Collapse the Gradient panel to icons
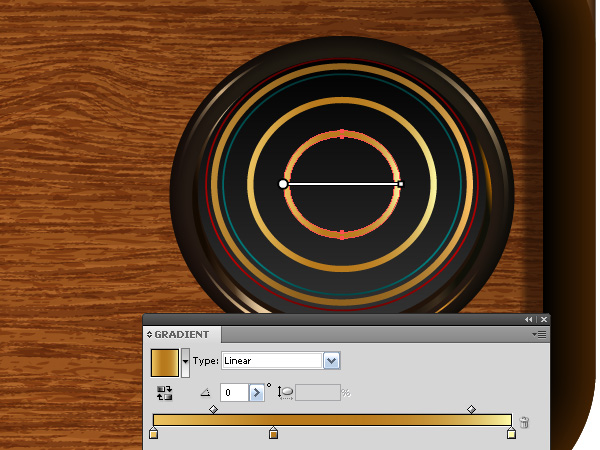600x450 pixels. click(x=529, y=319)
